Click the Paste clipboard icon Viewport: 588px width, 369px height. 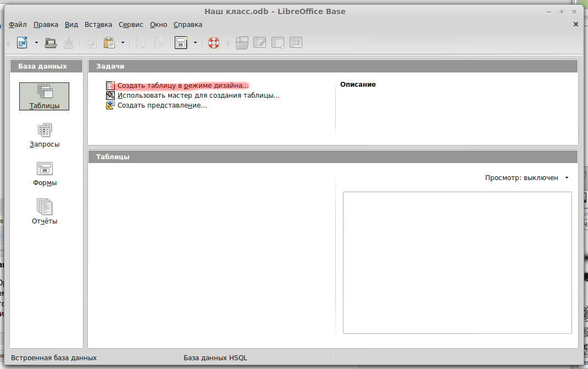109,43
